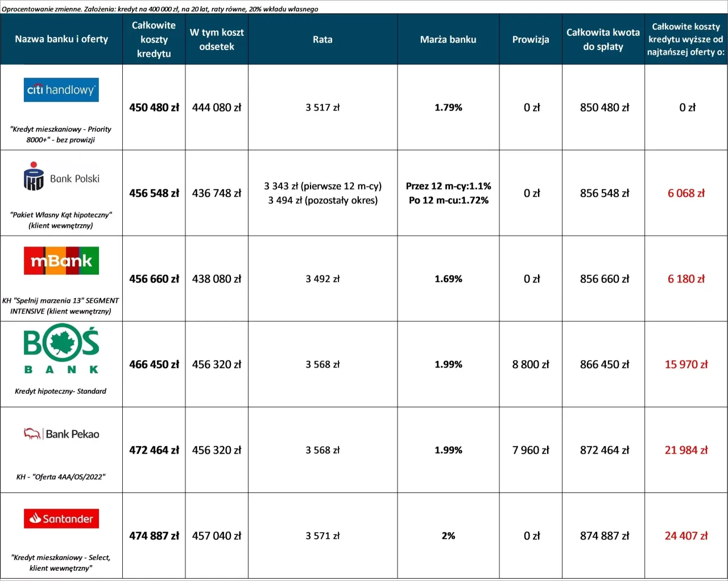Image resolution: width=728 pixels, height=581 pixels.
Task: Click the 3 343 zł first-12-months installment text
Action: pos(322,186)
